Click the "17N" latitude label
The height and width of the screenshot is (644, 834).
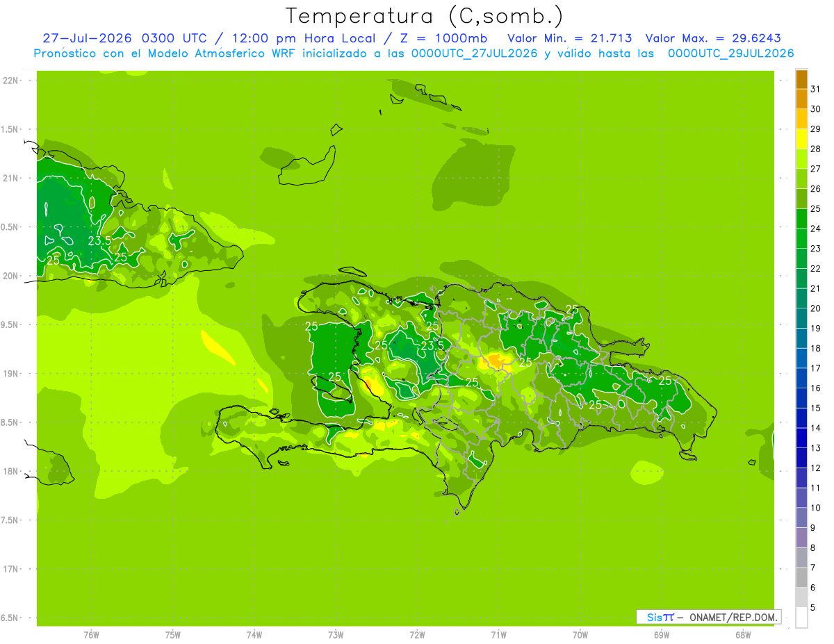[x=10, y=569]
